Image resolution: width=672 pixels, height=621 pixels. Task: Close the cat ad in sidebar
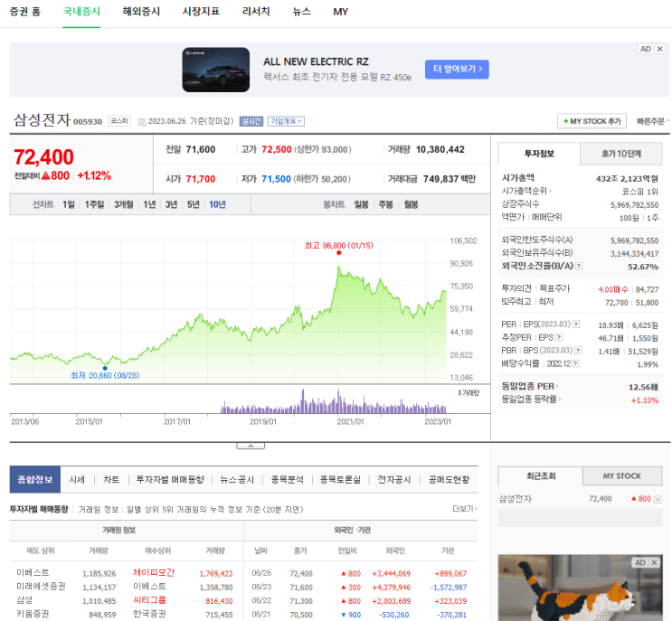click(654, 563)
